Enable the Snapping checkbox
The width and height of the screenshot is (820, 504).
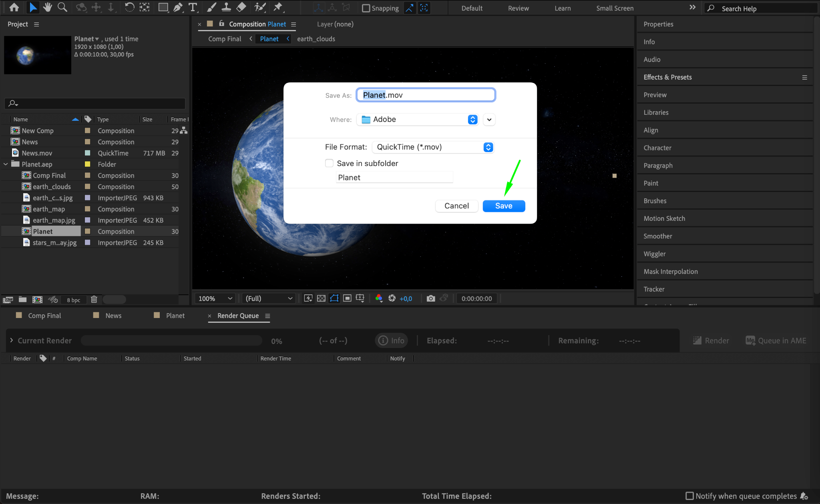[x=366, y=8]
